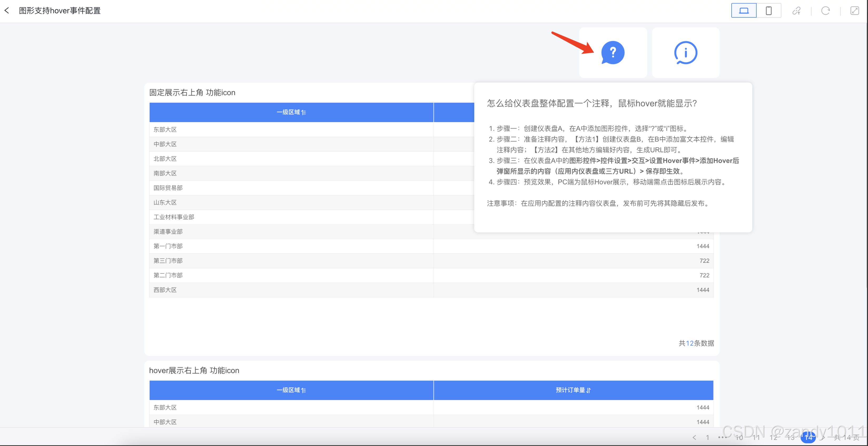This screenshot has width=868, height=446.
Task: Open fullscreen with expand icon
Action: [x=855, y=11]
